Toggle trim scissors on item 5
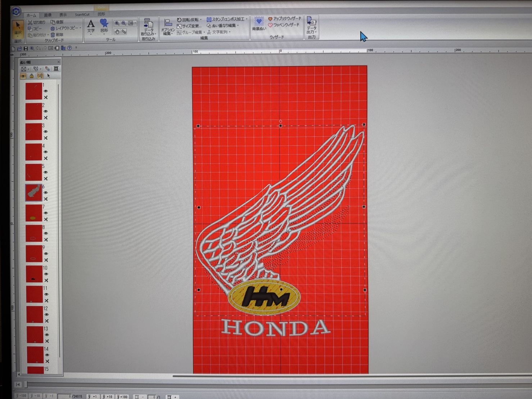The height and width of the screenshot is (399, 532). (x=46, y=179)
